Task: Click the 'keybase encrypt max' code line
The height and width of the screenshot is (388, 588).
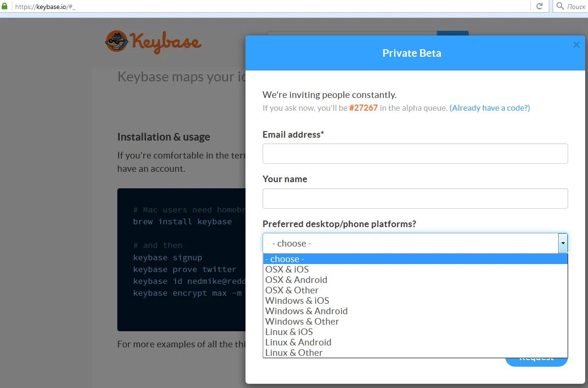Action: point(187,293)
